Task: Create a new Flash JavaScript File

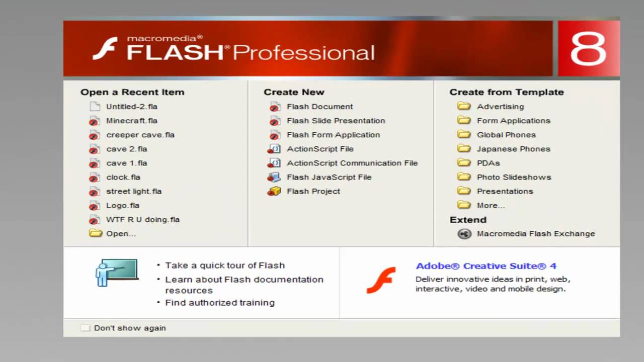Action: [329, 177]
